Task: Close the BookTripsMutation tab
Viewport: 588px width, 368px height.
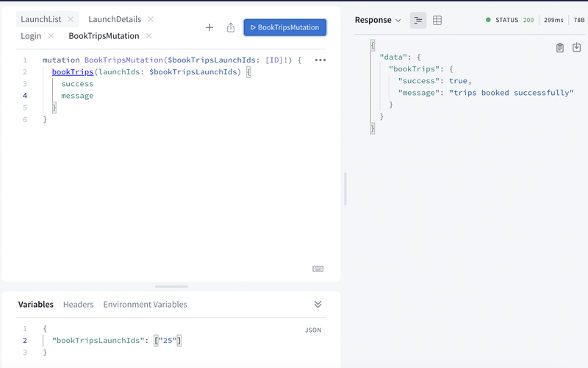Action: pyautogui.click(x=149, y=35)
